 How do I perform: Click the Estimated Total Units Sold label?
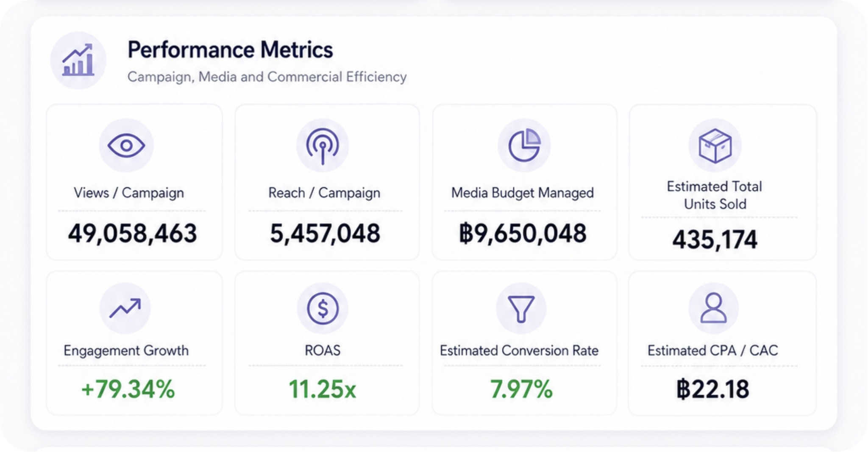click(715, 195)
